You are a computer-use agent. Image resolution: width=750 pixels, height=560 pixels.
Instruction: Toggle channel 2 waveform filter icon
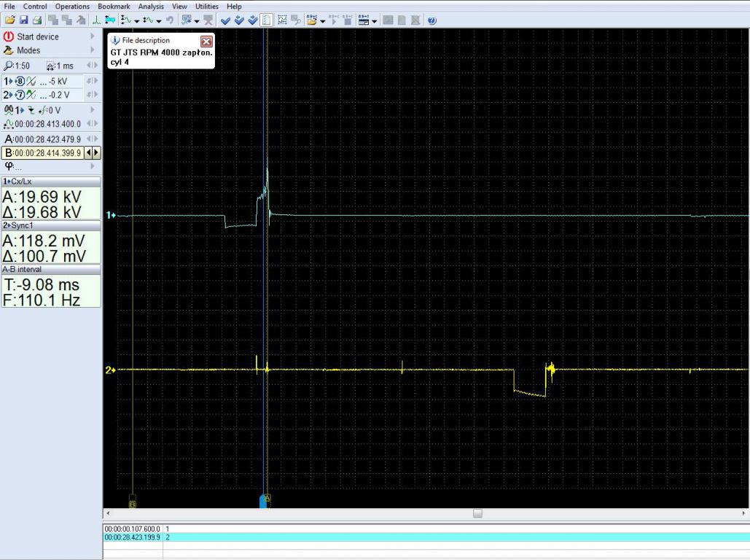pyautogui.click(x=31, y=95)
